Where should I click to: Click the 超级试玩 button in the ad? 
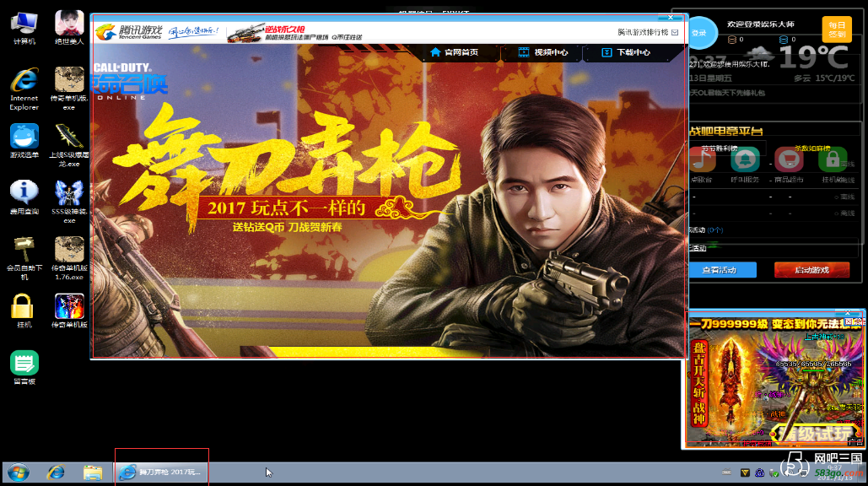point(815,434)
